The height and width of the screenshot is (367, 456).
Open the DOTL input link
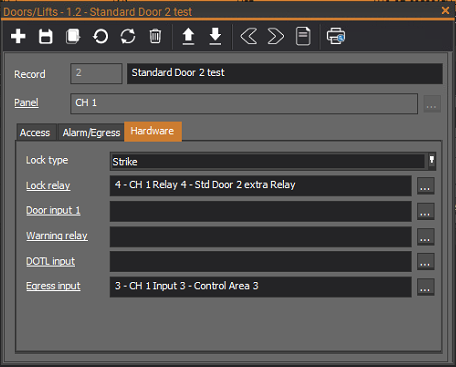(51, 261)
